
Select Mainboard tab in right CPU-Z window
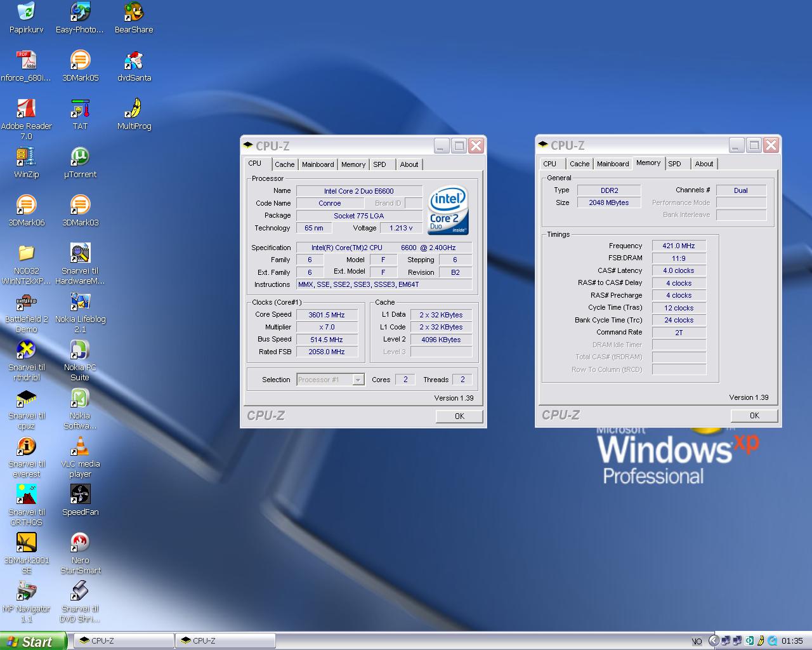coord(613,164)
